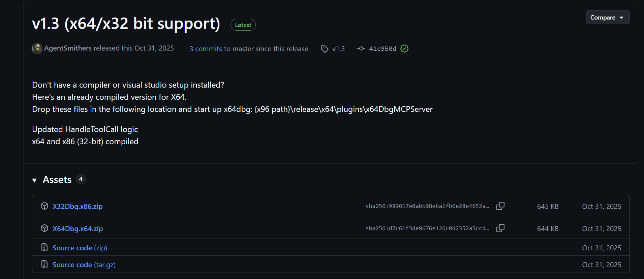This screenshot has height=279, width=644.
Task: Copy sha256 hash of X32Dbg.x86.zip
Action: point(500,206)
